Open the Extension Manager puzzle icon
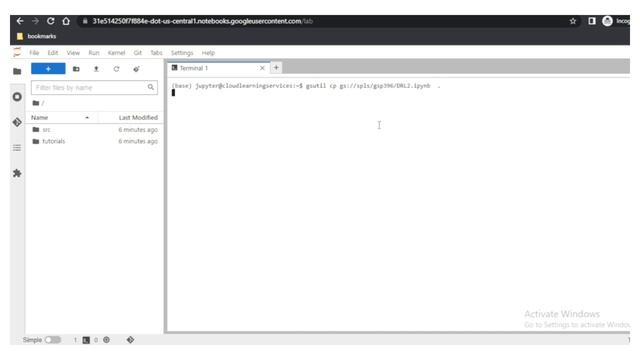640x360 pixels. [17, 173]
